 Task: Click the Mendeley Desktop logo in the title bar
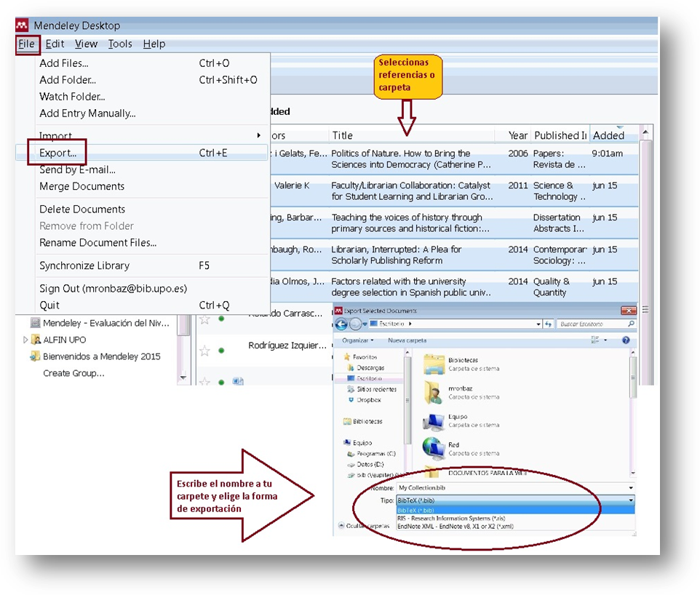click(x=22, y=25)
